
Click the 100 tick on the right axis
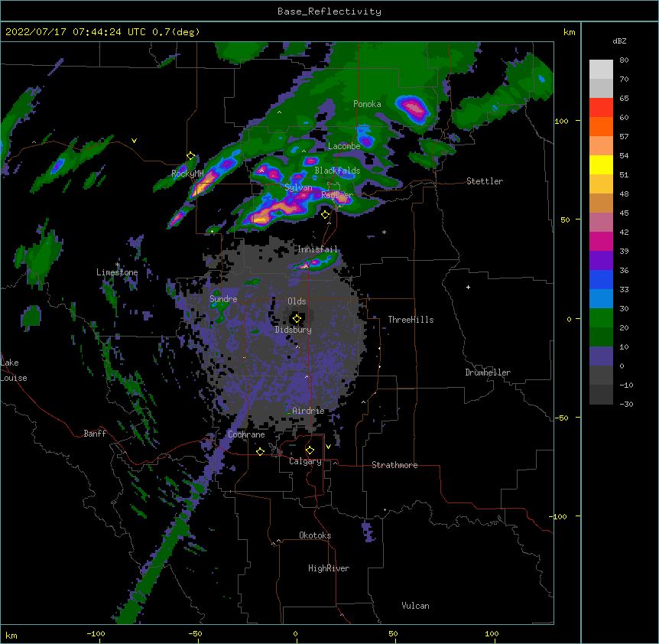pos(561,121)
